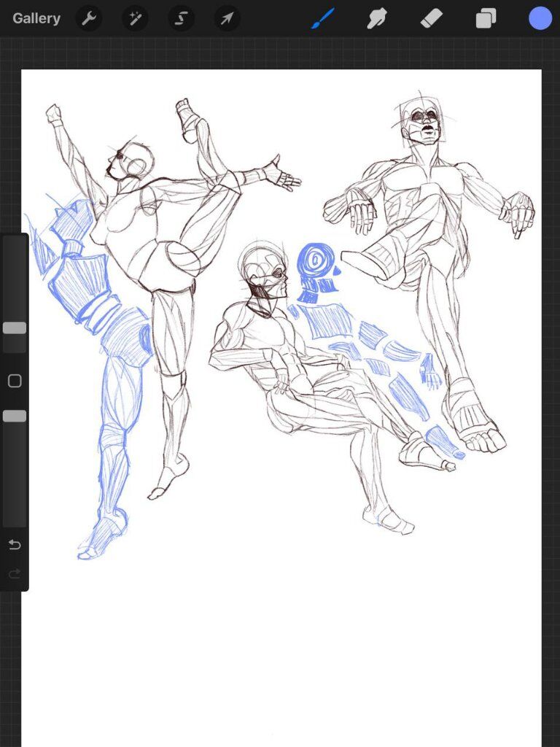Click the brush size slider handle
The image size is (560, 747).
pos(15,328)
